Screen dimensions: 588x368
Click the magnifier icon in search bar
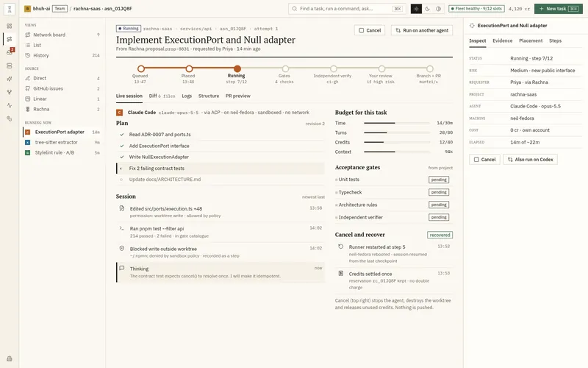point(295,9)
